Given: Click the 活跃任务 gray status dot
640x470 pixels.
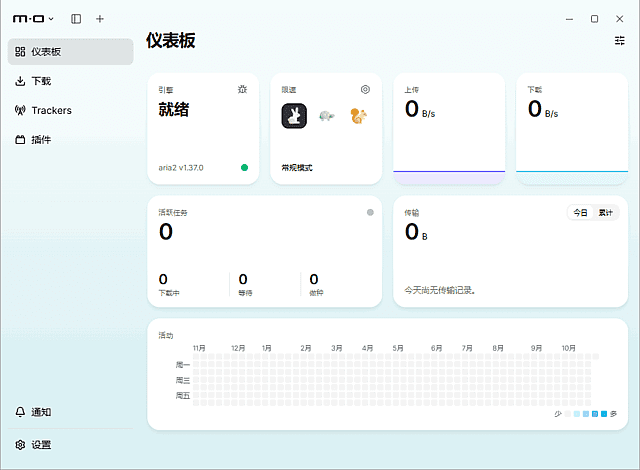Looking at the screenshot, I should tap(370, 212).
